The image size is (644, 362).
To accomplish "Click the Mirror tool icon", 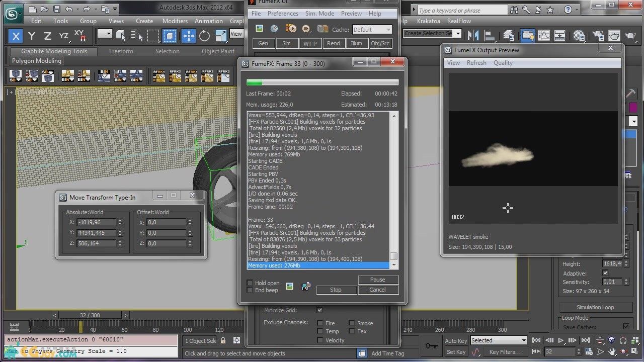I will click(x=473, y=35).
